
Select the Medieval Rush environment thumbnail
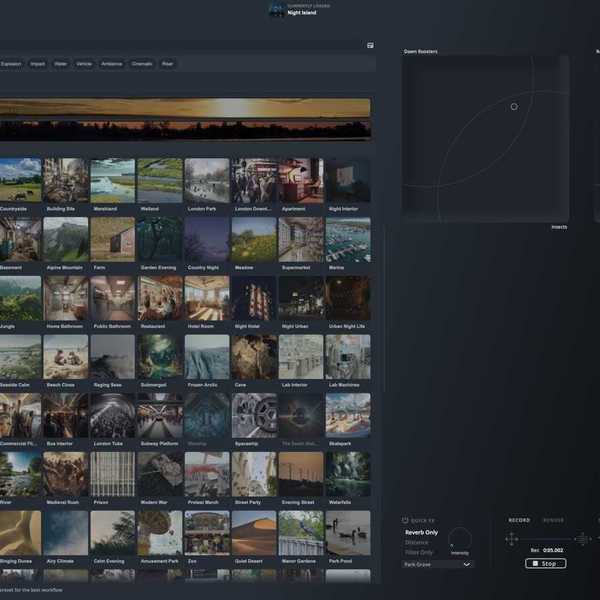coord(66,474)
